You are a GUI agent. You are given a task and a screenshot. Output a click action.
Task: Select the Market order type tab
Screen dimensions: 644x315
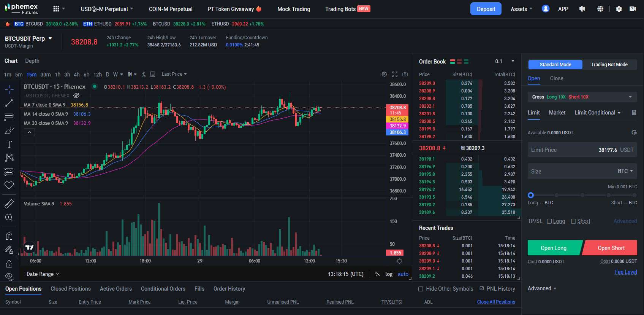557,113
